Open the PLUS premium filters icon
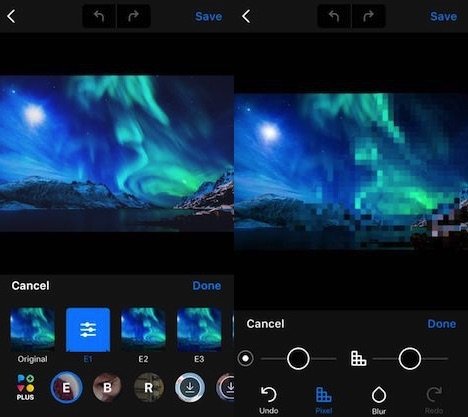This screenshot has width=468, height=417. tap(25, 387)
